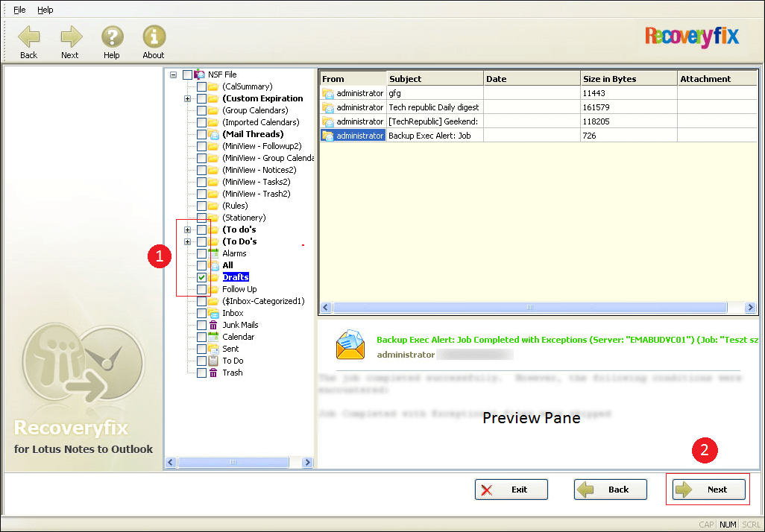Click the Calendar icon in tree
This screenshot has width=765, height=532.
pyautogui.click(x=213, y=337)
